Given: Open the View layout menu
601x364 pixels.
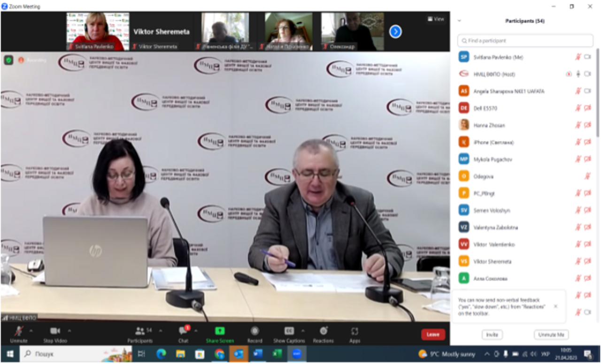Looking at the screenshot, I should pos(436,19).
